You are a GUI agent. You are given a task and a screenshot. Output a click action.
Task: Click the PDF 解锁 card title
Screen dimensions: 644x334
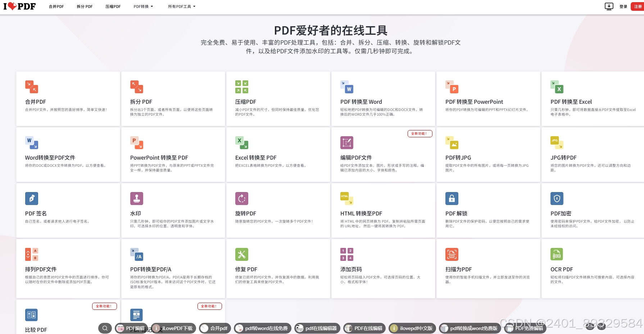456,214
